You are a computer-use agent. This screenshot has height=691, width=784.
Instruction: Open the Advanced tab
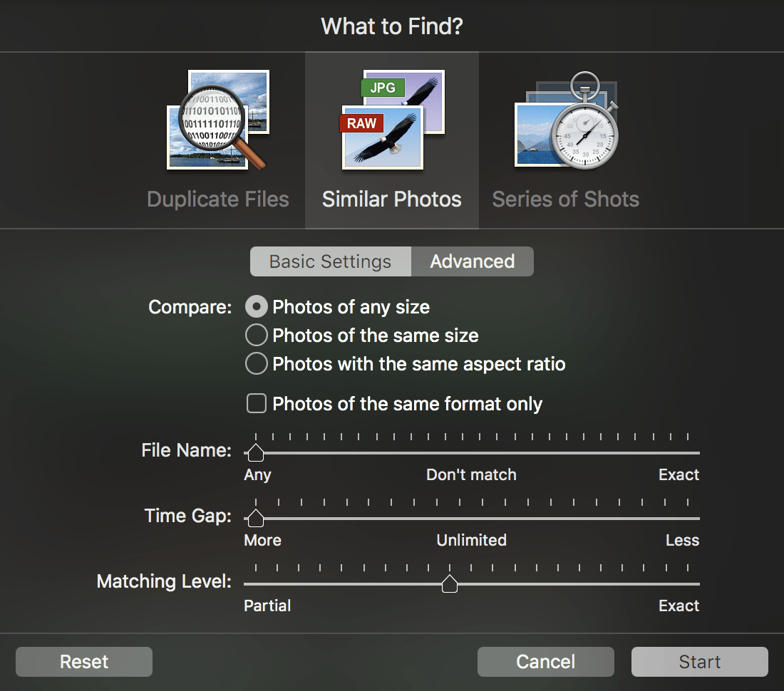[x=472, y=261]
